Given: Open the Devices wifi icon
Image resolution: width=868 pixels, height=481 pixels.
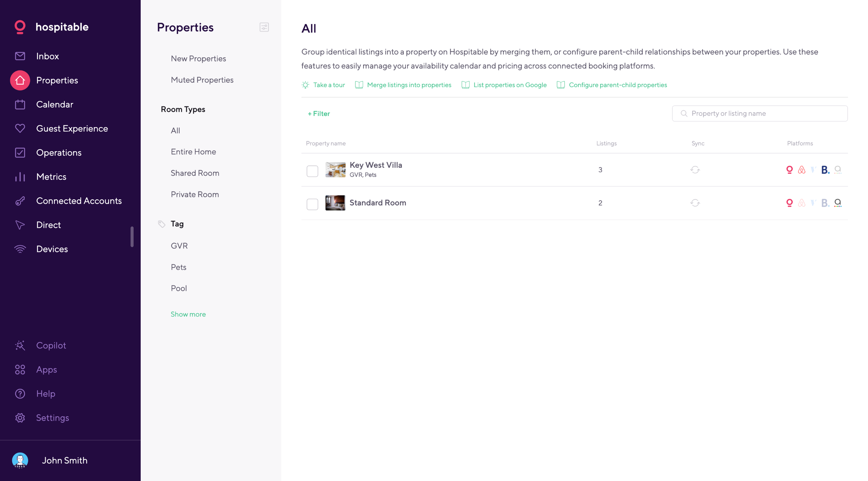Looking at the screenshot, I should (20, 249).
